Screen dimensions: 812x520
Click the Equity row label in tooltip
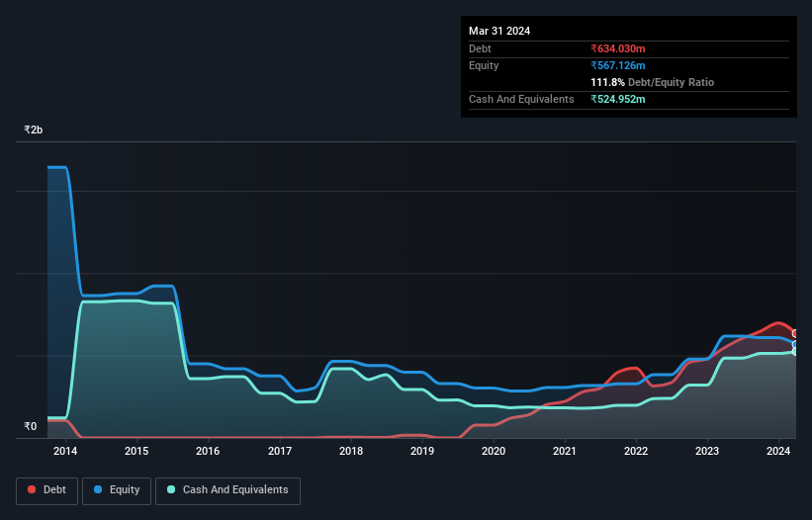click(x=484, y=65)
